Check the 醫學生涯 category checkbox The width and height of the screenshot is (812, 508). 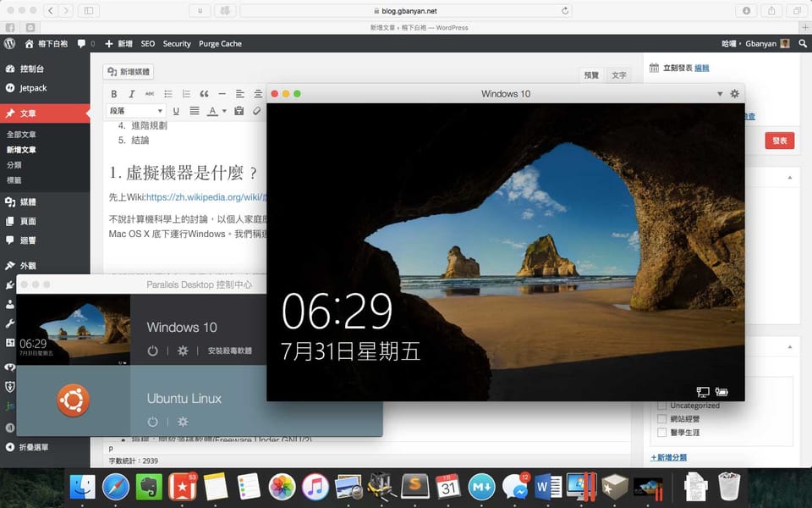click(x=661, y=433)
